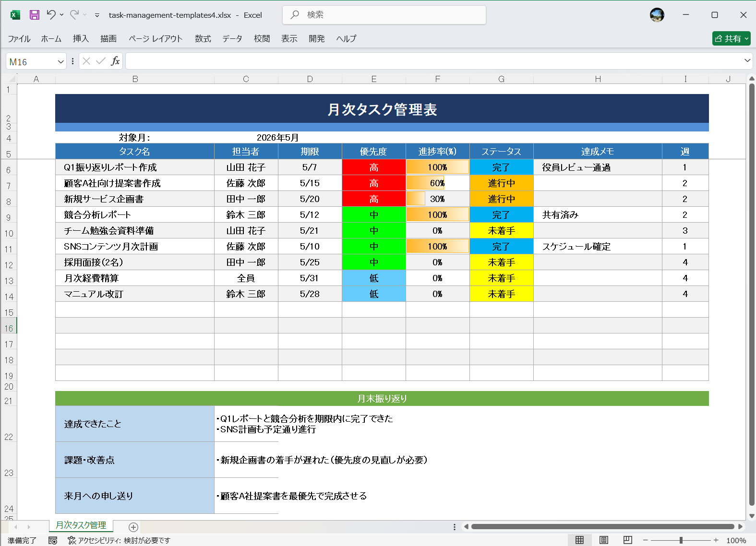Click the 全員 assignee cell
This screenshot has height=546, width=756.
click(x=246, y=278)
